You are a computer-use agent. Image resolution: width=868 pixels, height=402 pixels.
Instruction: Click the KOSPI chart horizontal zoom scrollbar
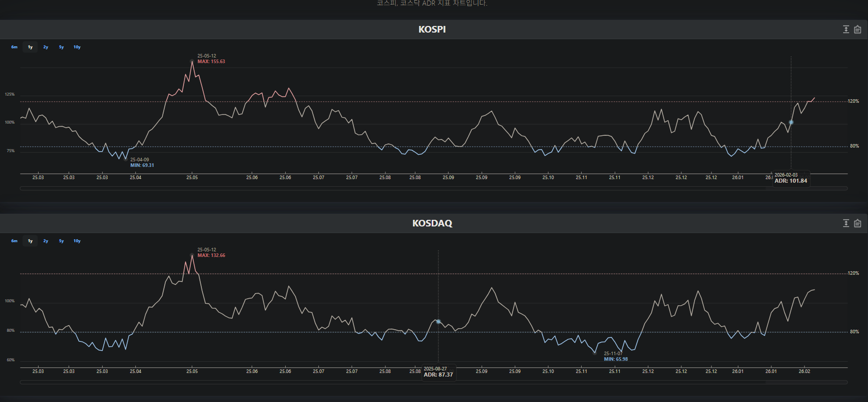pyautogui.click(x=434, y=188)
